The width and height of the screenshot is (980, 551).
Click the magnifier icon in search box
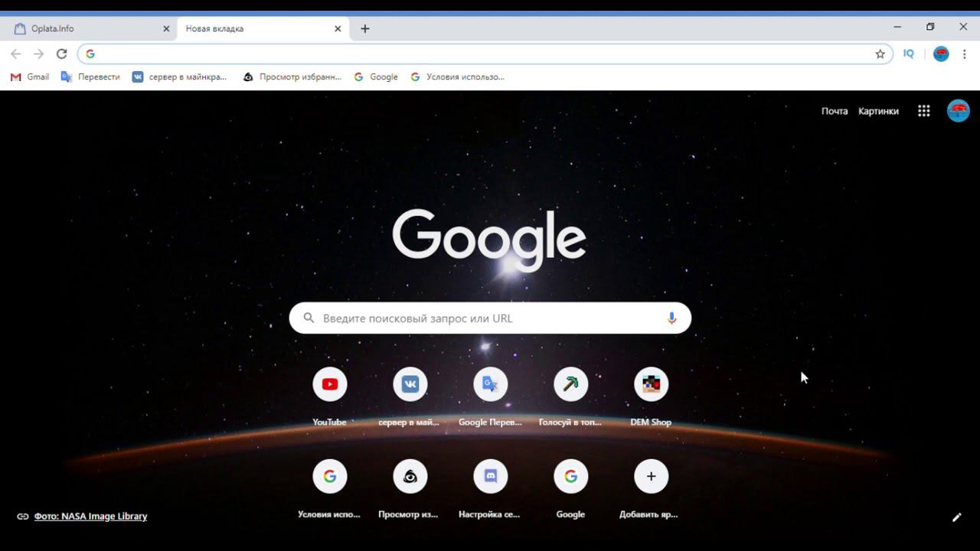tap(309, 318)
